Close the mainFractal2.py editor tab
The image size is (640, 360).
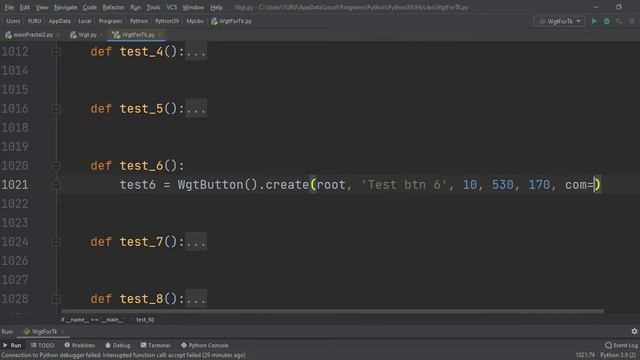coord(58,35)
